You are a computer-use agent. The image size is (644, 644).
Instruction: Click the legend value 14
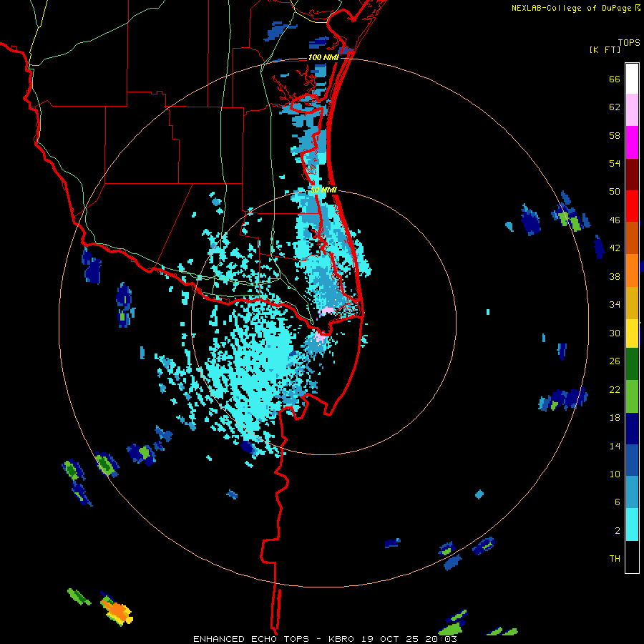point(615,446)
